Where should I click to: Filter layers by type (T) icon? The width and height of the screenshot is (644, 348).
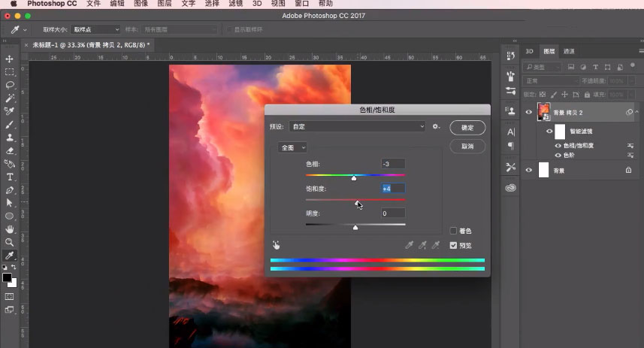point(595,67)
